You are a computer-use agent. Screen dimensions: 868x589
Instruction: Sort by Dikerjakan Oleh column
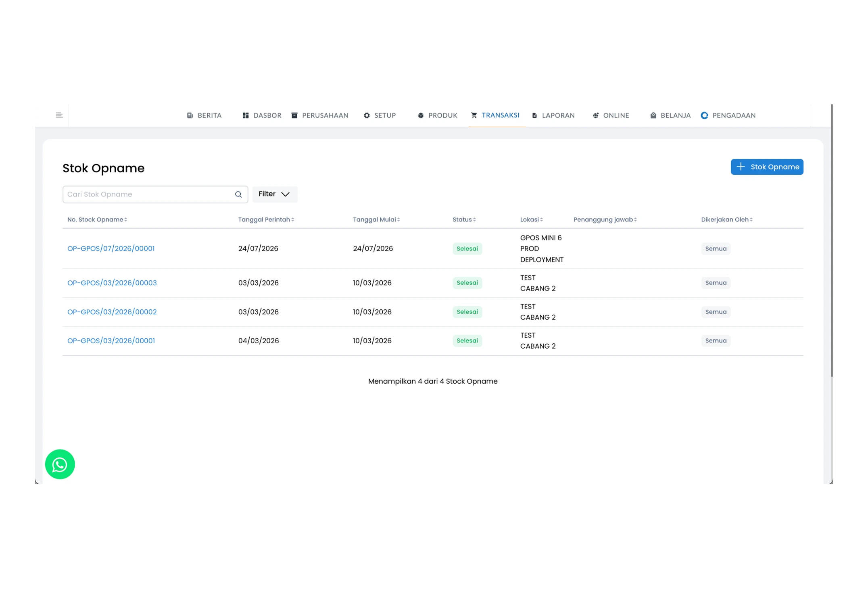click(727, 219)
